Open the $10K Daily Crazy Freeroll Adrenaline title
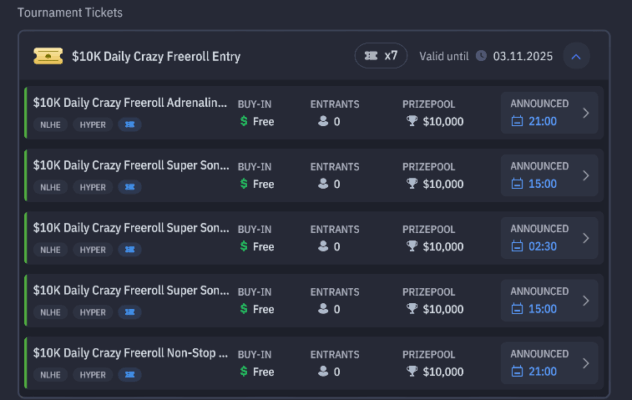 [130, 103]
